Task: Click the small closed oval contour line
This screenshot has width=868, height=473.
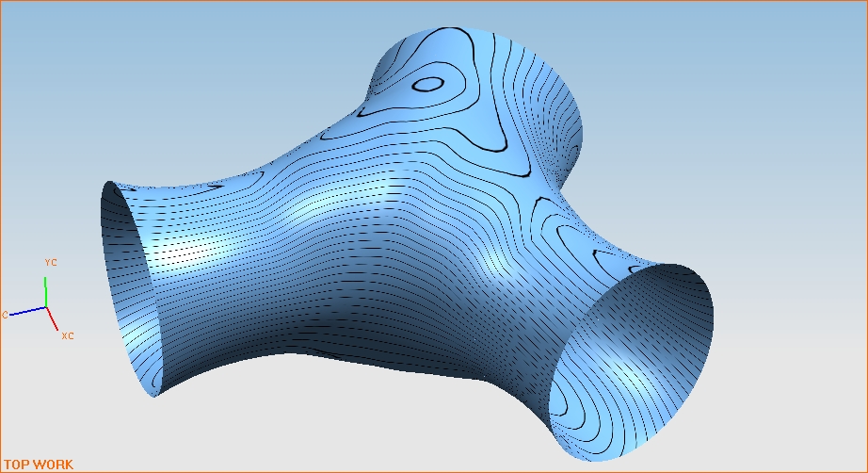Action: 428,84
